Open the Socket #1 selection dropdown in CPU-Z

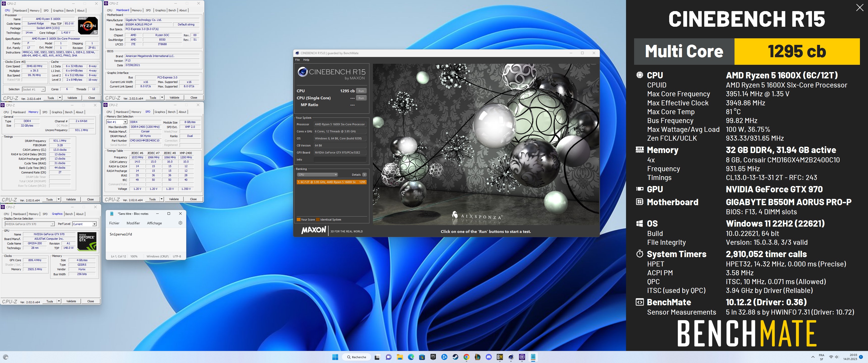(x=34, y=89)
